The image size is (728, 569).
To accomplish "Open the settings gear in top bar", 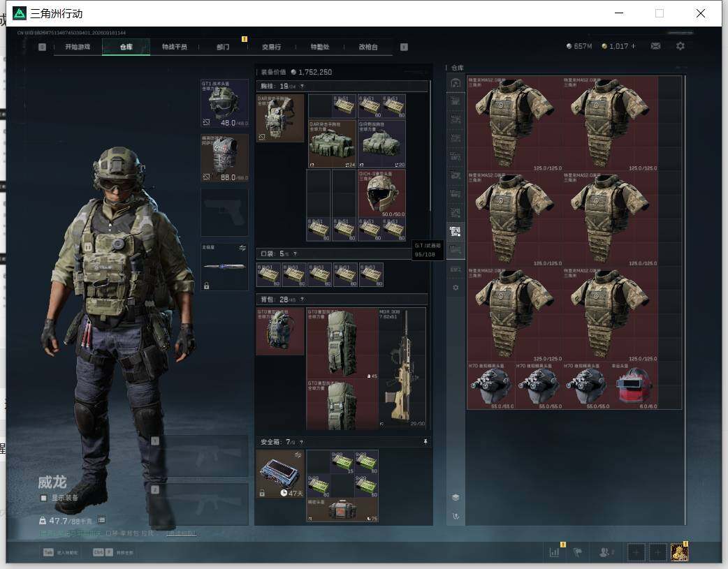I will click(x=680, y=46).
